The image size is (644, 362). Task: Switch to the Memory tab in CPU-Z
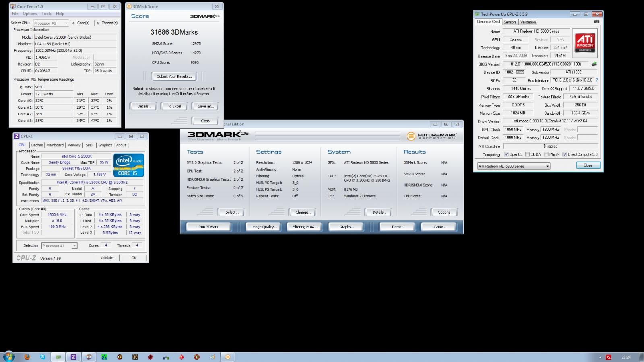74,145
